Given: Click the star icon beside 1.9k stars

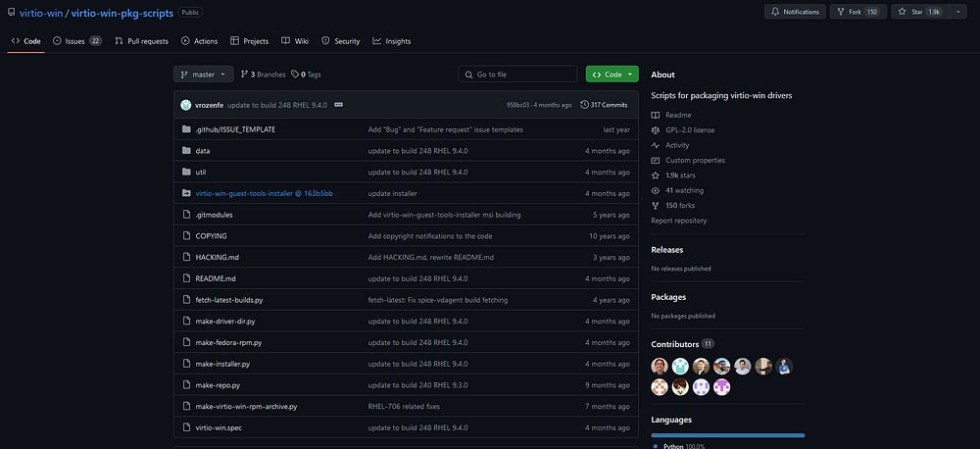Looking at the screenshot, I should (x=655, y=175).
